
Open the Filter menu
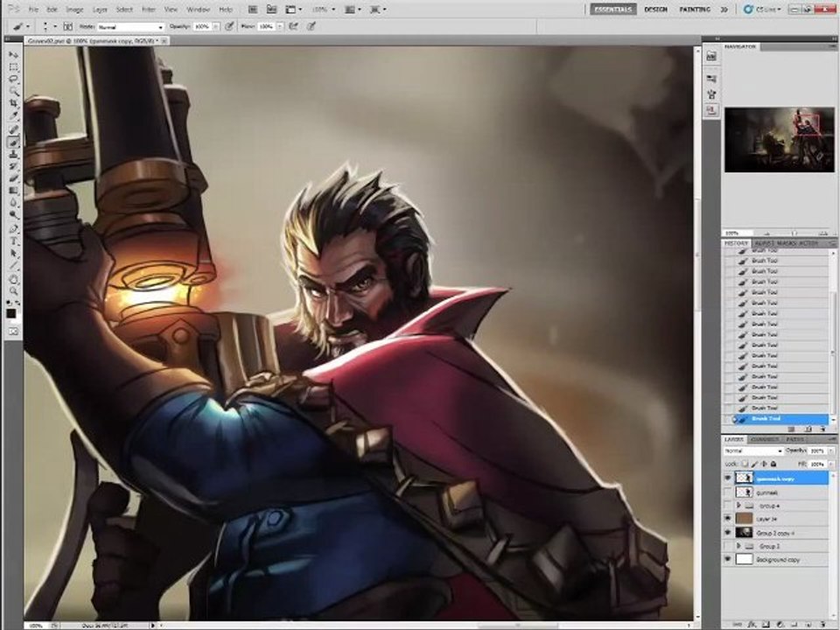point(149,10)
